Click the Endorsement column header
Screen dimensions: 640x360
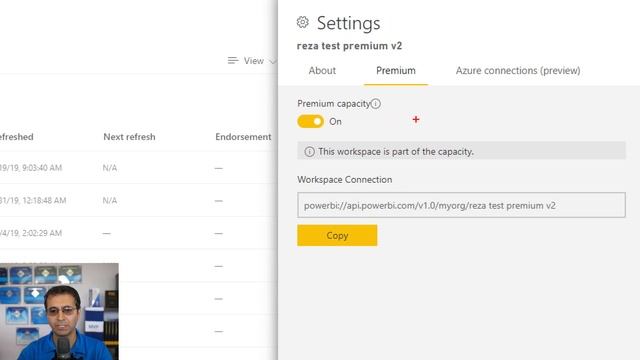pos(243,137)
